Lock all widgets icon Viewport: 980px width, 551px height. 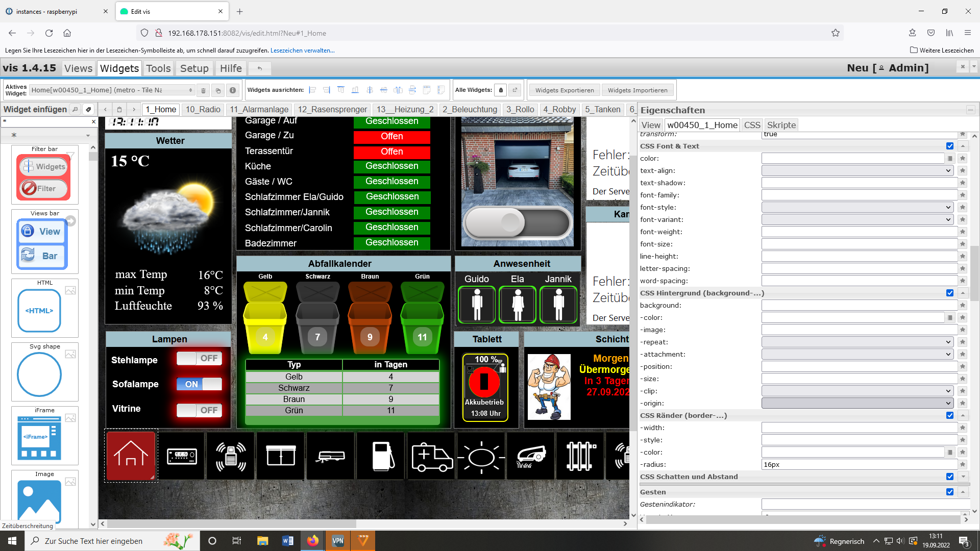click(501, 90)
